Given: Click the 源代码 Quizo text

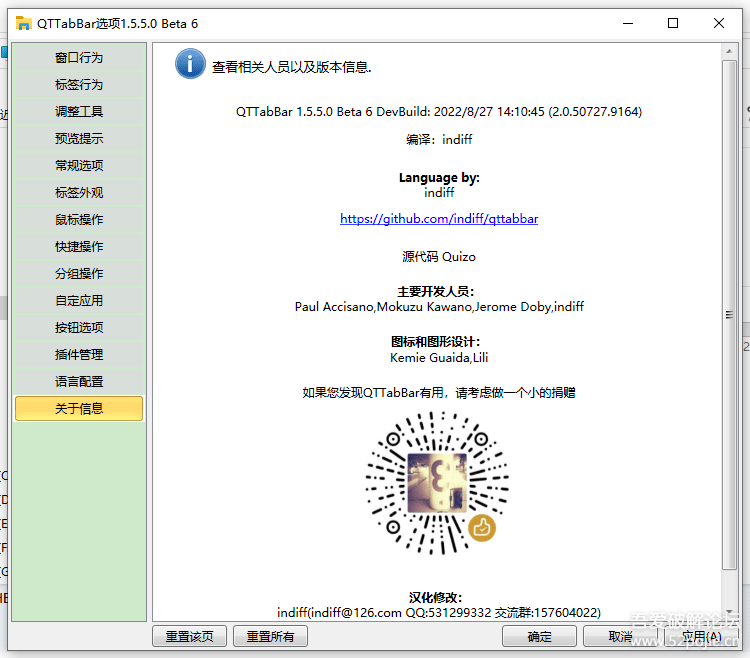Looking at the screenshot, I should tap(439, 257).
